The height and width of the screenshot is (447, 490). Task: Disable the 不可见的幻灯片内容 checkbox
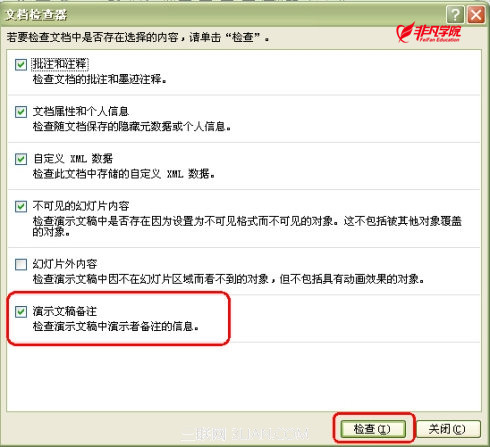(x=21, y=206)
